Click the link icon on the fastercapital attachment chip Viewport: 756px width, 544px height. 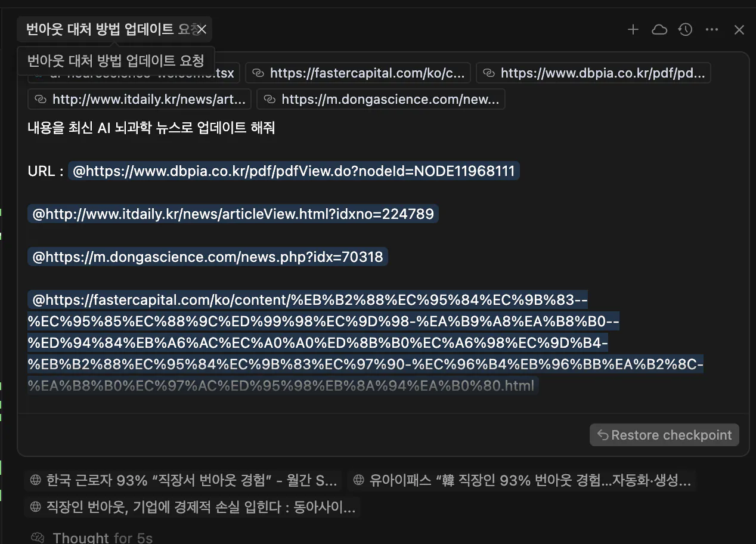tap(258, 73)
